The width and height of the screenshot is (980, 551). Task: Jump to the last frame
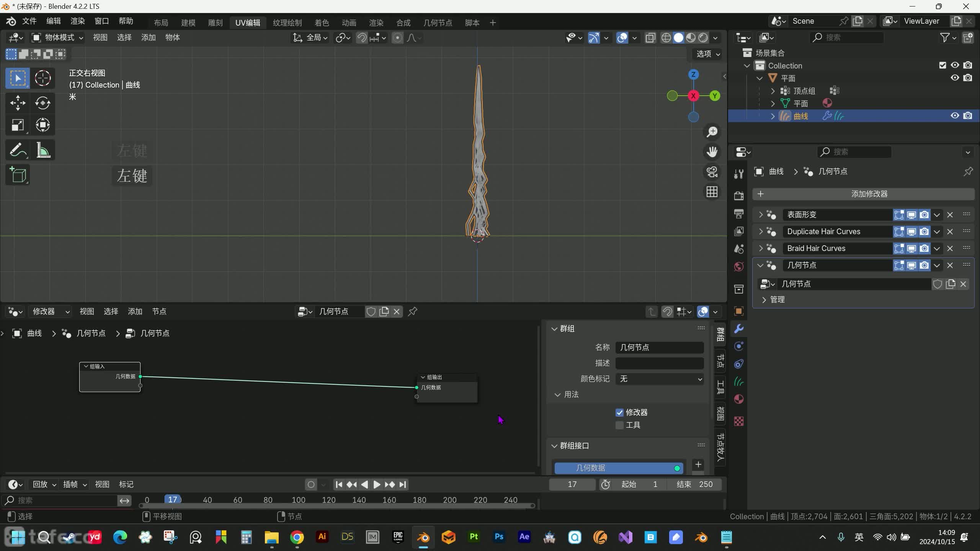tap(403, 484)
